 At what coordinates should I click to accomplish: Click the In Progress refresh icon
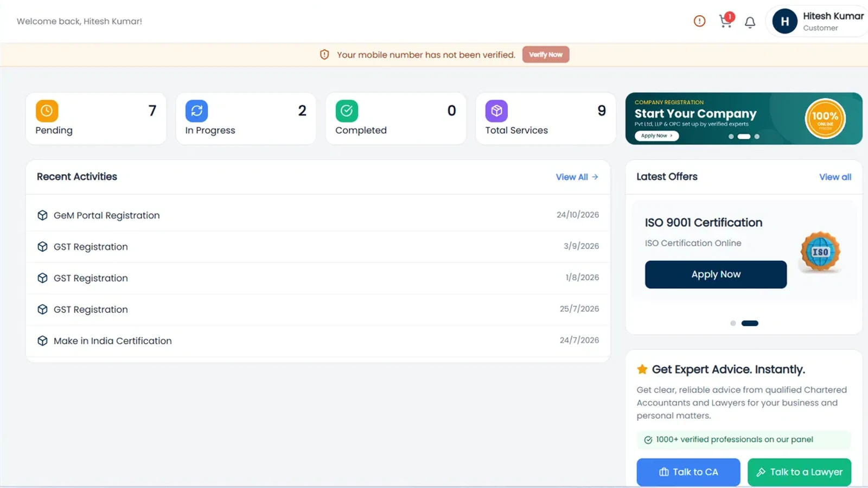(196, 111)
